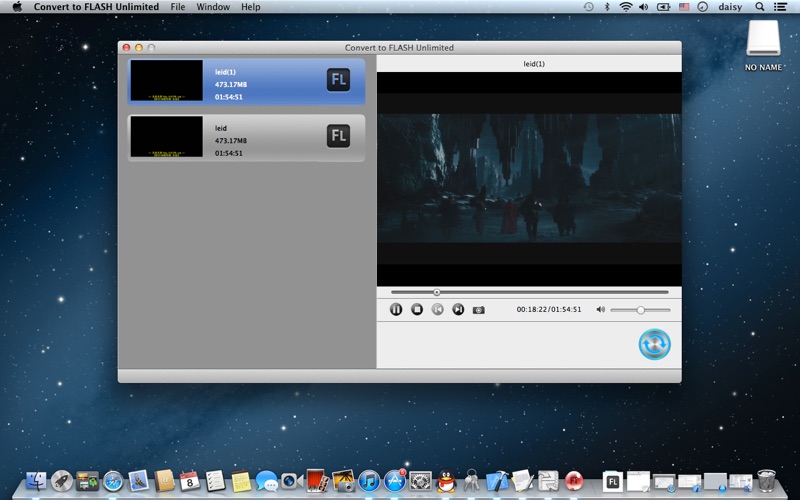
Task: Open the Trash in dock
Action: [766, 481]
